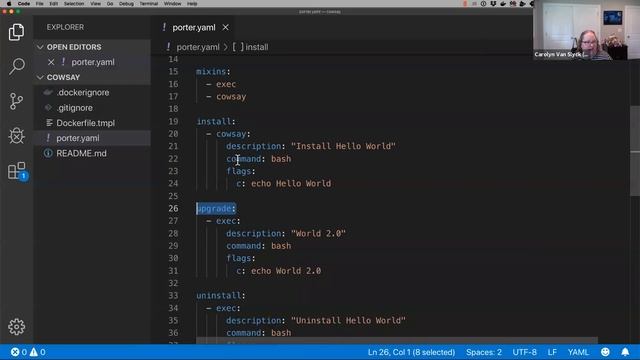Image resolution: width=640 pixels, height=360 pixels.
Task: Click the errors count in status bar
Action: tap(19, 352)
